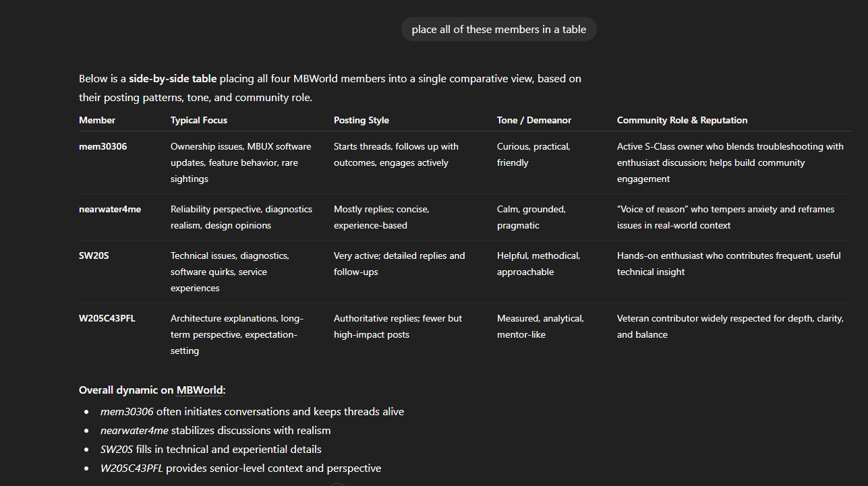
Task: Click the mem30306 member name in table
Action: 103,146
